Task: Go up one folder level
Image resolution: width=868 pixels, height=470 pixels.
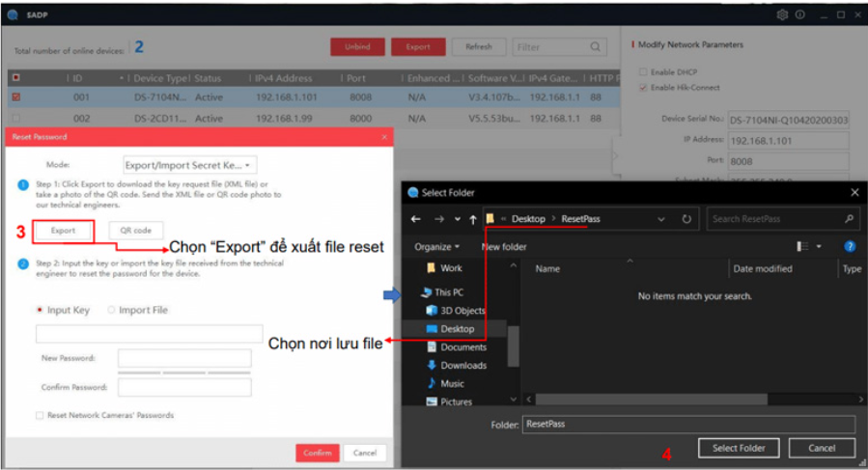Action: point(473,219)
